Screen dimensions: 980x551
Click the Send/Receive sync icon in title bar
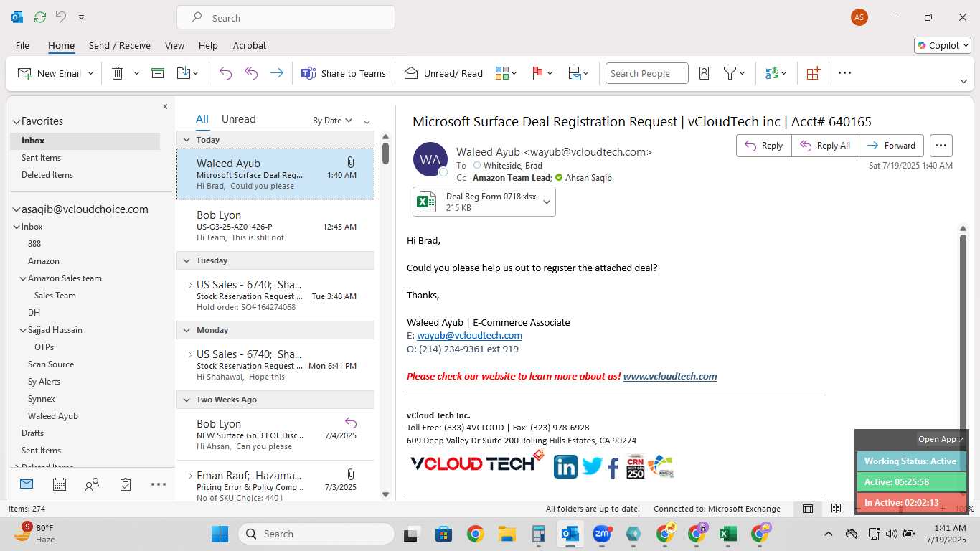[40, 17]
